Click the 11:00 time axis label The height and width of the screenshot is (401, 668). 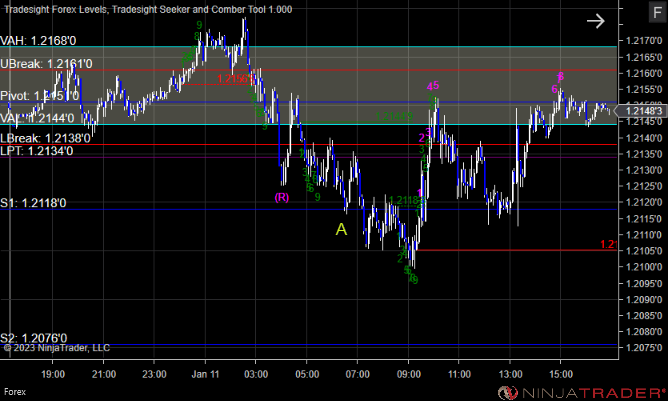click(x=459, y=374)
